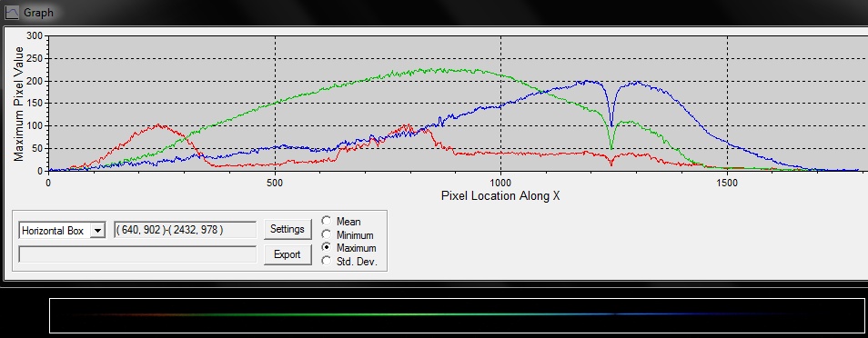The height and width of the screenshot is (338, 868).
Task: Click the y-axis tick label 200
Action: tap(35, 81)
